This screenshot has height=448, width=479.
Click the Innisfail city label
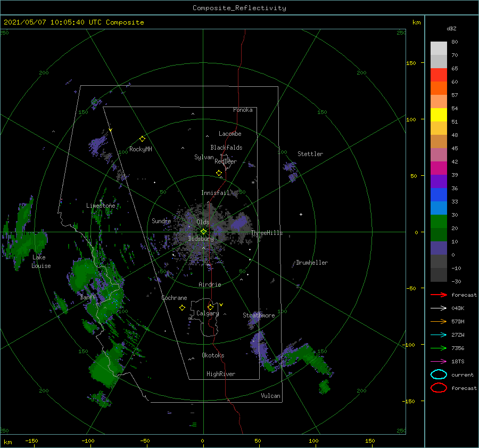pos(215,193)
